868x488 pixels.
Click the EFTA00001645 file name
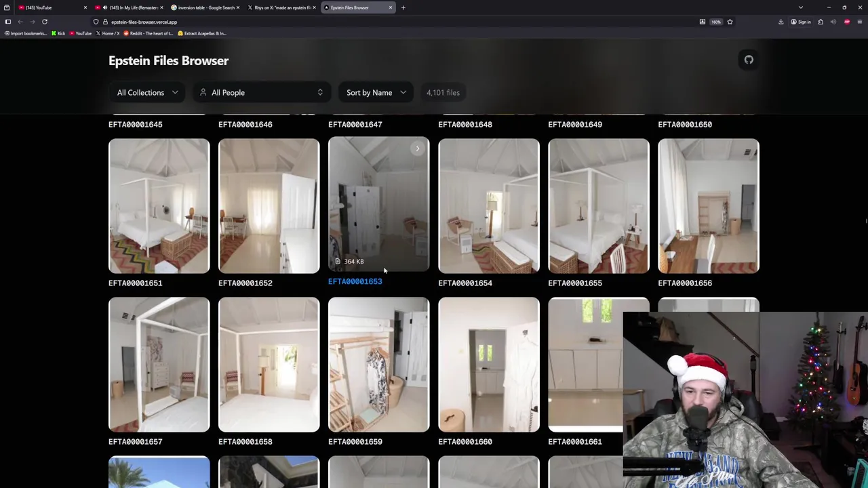click(x=135, y=125)
